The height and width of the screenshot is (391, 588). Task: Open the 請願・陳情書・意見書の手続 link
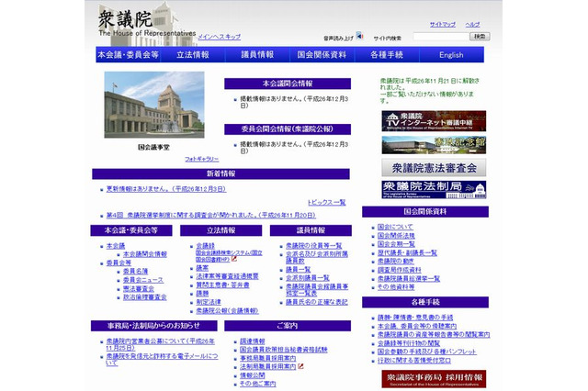(415, 318)
